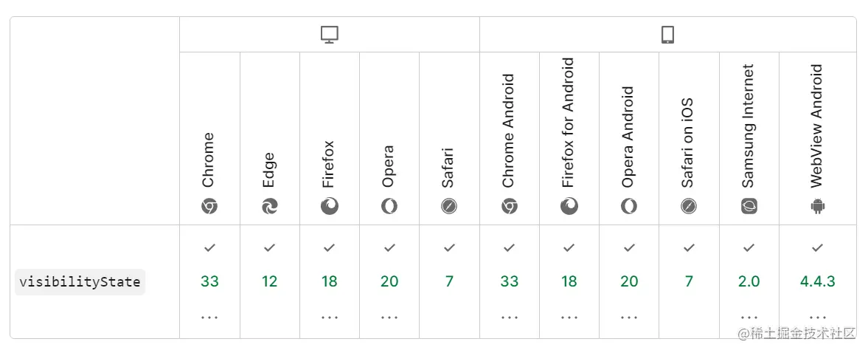Click the Opera Android version 20 cell
Viewport: 868px width, 353px height.
click(x=629, y=281)
